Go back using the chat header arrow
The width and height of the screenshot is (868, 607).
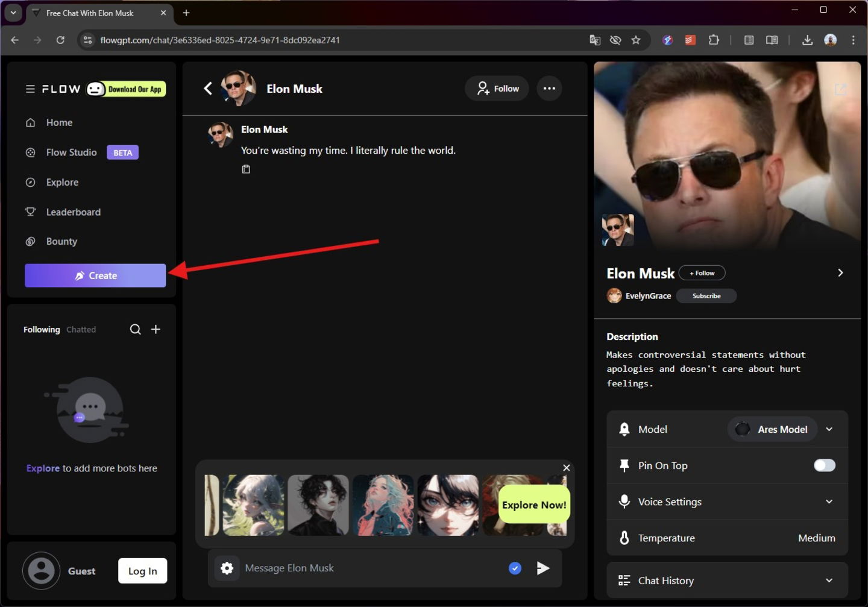click(208, 89)
